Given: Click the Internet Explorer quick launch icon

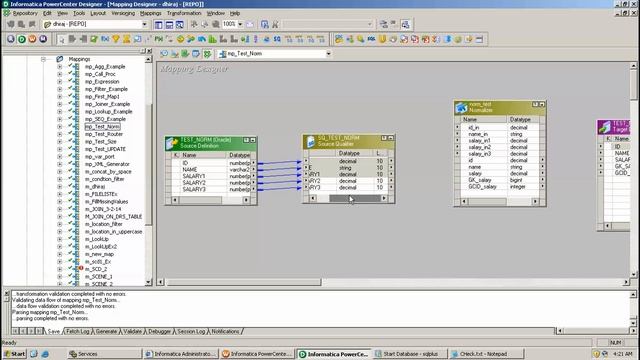Looking at the screenshot, I should pyautogui.click(x=45, y=354).
